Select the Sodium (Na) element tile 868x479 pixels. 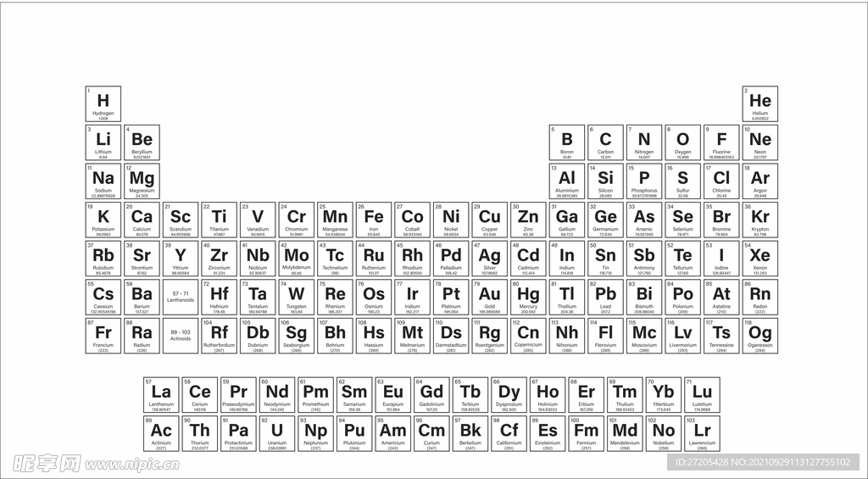pyautogui.click(x=103, y=181)
